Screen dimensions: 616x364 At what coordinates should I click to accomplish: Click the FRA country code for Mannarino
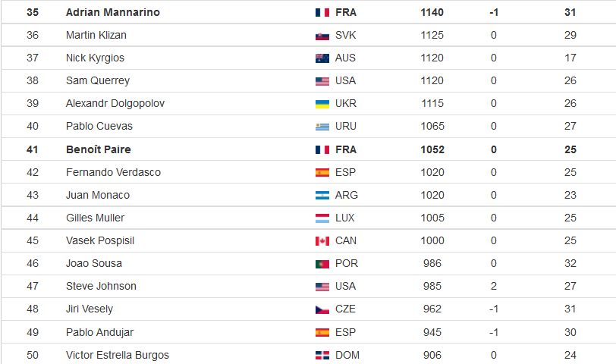pyautogui.click(x=346, y=13)
